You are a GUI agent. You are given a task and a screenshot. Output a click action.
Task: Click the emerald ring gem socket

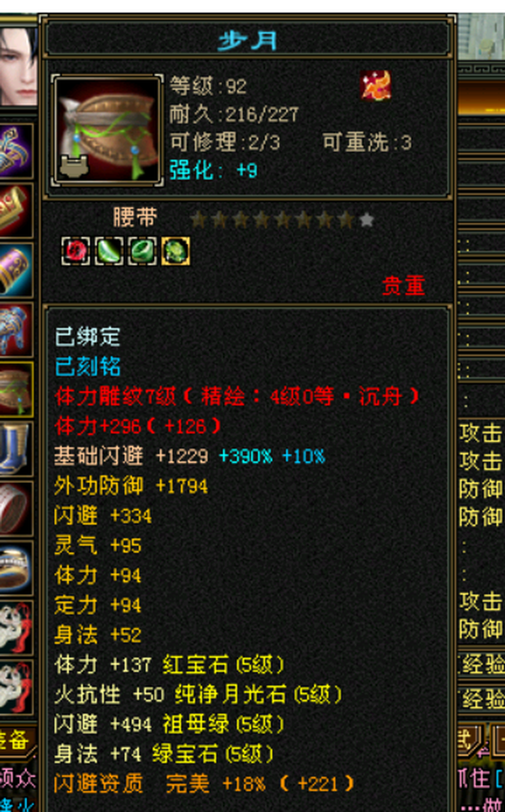tap(142, 251)
